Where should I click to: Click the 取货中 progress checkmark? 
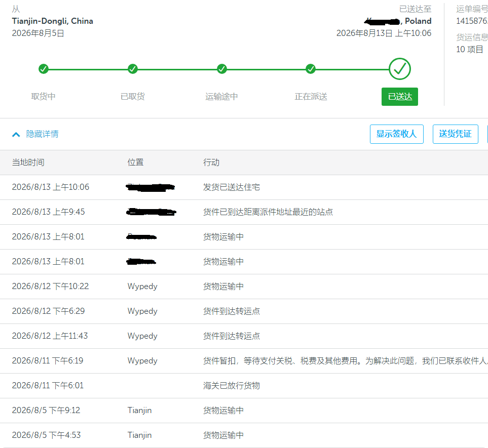click(x=44, y=69)
